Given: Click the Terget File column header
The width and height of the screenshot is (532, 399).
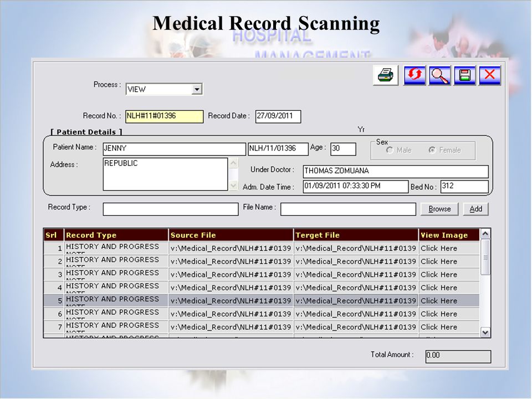Looking at the screenshot, I should tap(356, 235).
